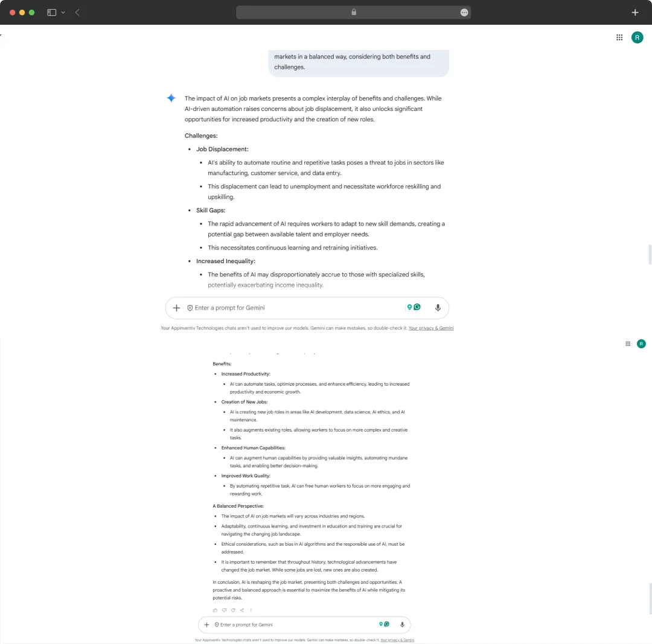The image size is (652, 644).
Task: Focus the browser address bar
Action: tap(353, 13)
